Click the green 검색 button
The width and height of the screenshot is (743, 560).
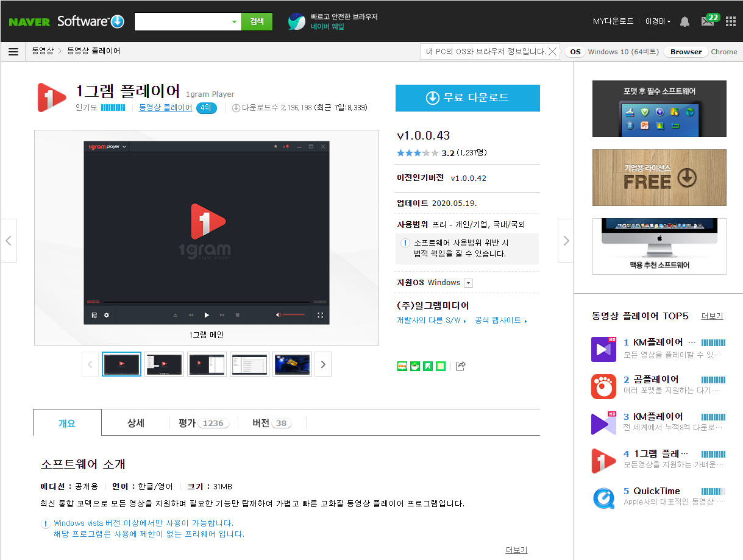coord(257,21)
